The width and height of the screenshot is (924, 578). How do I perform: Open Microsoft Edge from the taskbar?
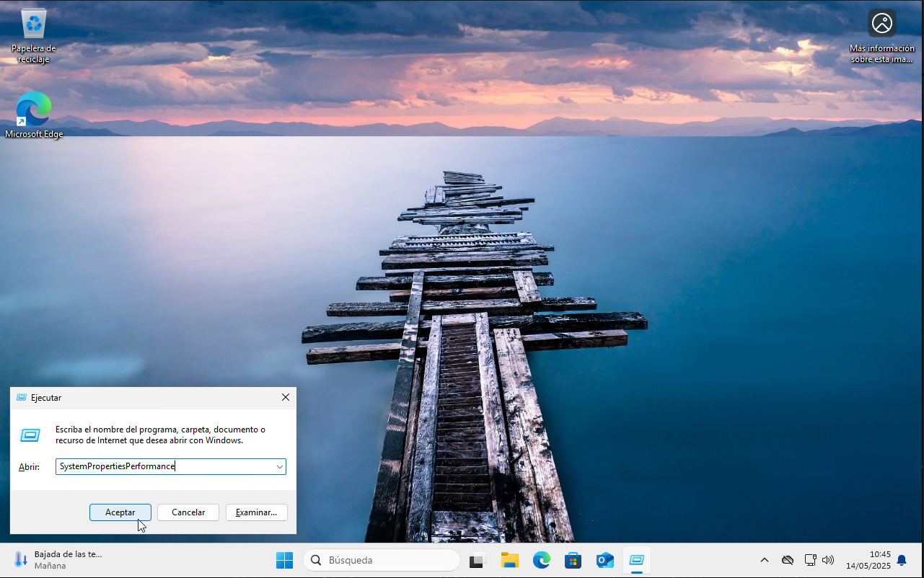[542, 560]
